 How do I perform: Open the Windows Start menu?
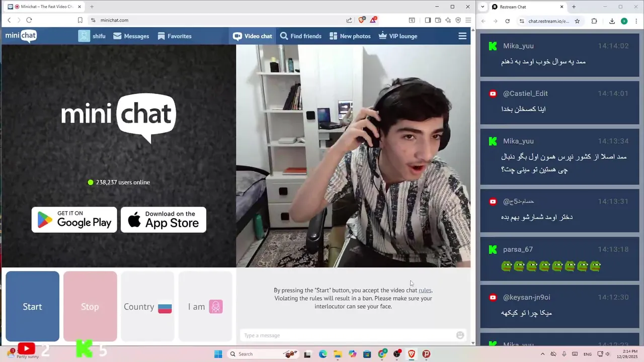(x=218, y=354)
